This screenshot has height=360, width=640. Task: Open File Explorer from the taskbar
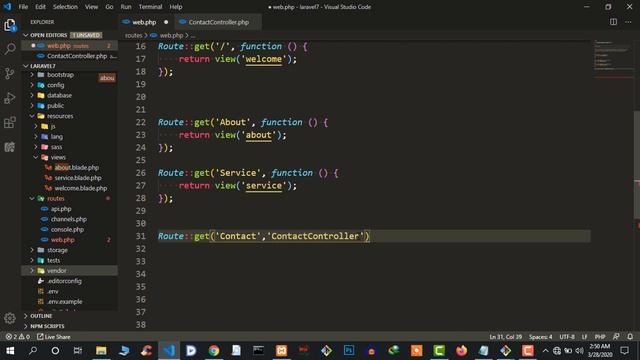[101, 351]
